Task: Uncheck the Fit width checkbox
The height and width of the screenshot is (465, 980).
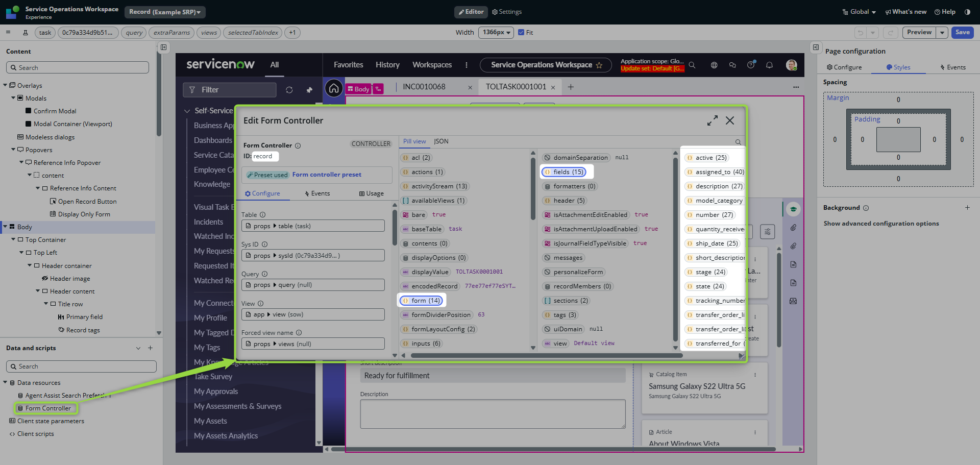Action: (521, 33)
